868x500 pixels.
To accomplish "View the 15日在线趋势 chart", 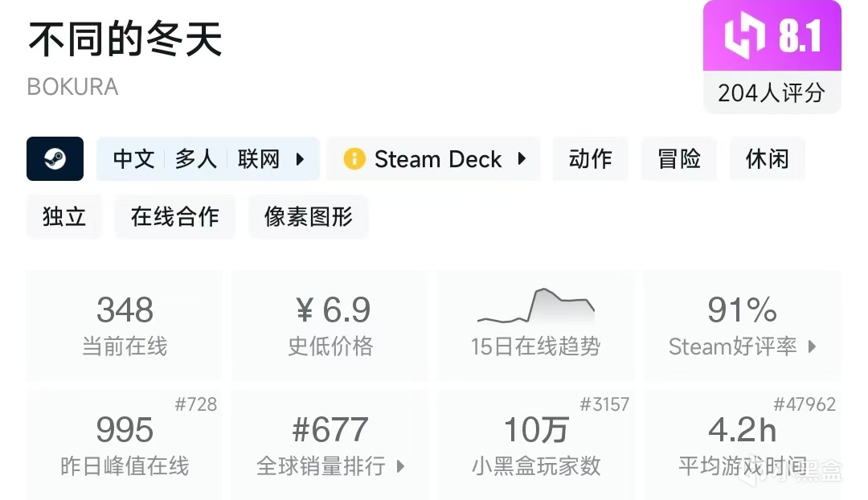I will pyautogui.click(x=536, y=325).
